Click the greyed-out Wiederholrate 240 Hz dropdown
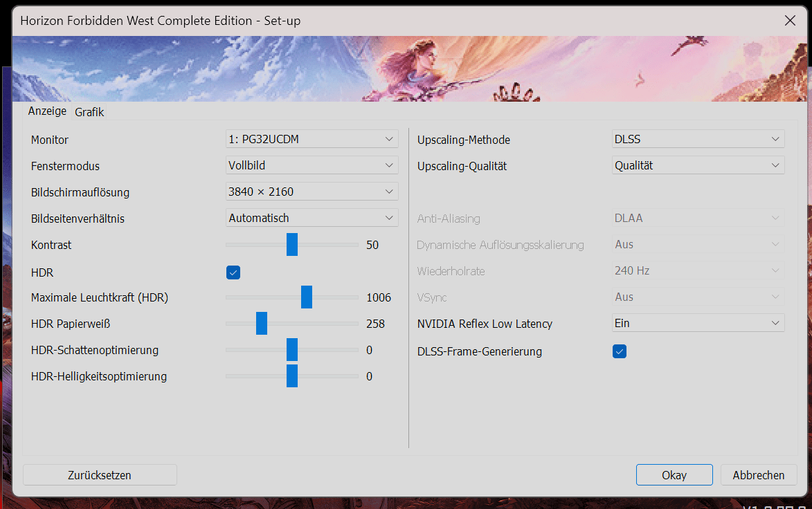The image size is (812, 509). point(698,270)
